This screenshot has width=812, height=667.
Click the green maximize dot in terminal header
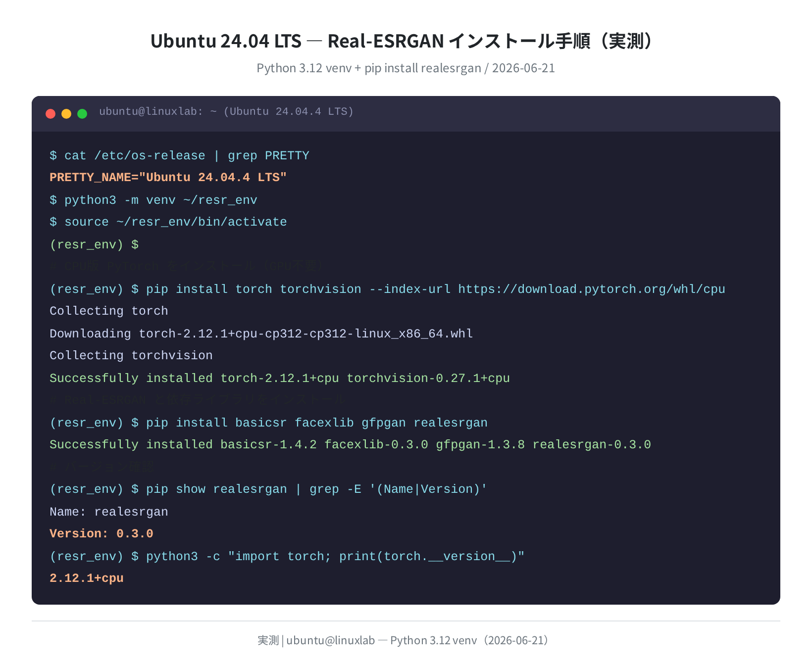click(82, 114)
